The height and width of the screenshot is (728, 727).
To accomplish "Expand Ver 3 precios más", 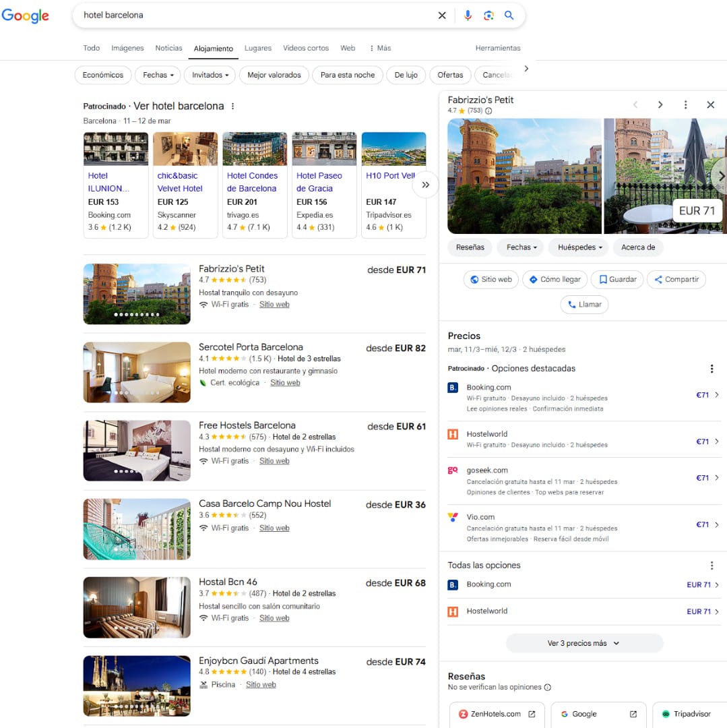I will pyautogui.click(x=583, y=644).
